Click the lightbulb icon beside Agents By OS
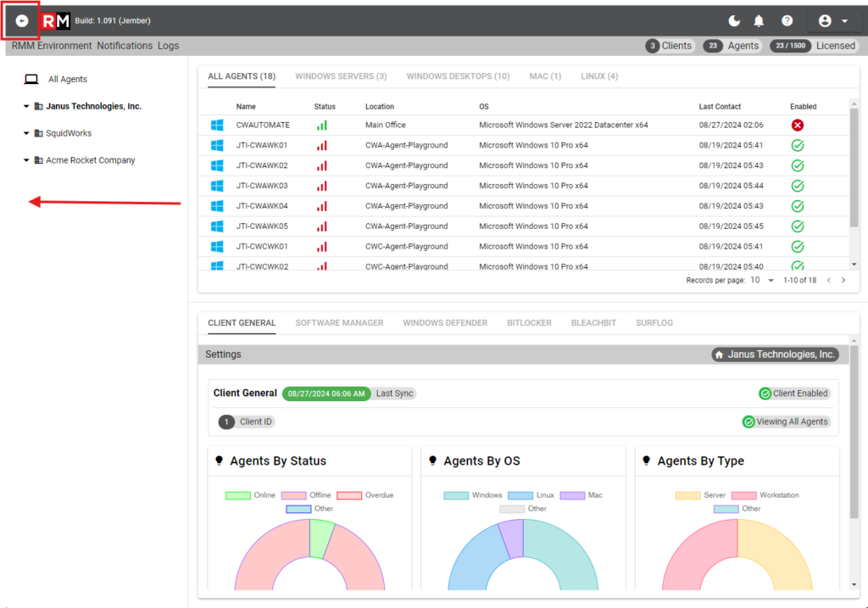Viewport: 868px width, 608px height. [432, 460]
